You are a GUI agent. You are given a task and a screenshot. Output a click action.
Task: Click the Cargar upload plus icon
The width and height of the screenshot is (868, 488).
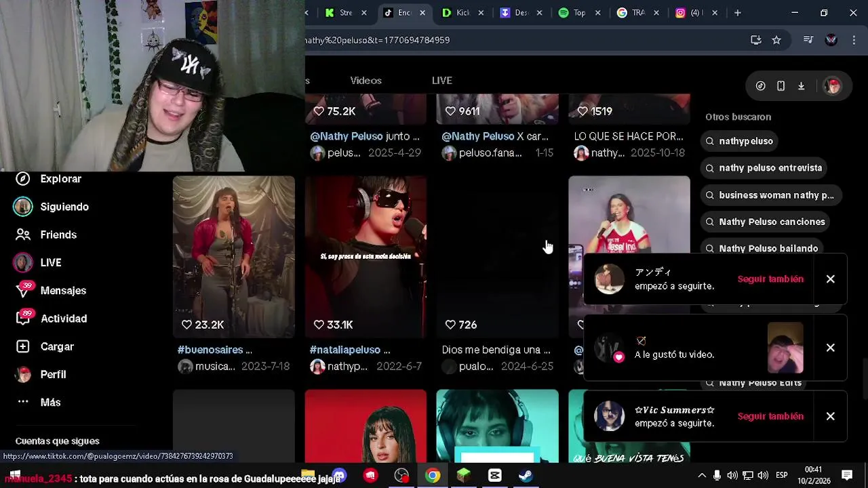[23, 346]
